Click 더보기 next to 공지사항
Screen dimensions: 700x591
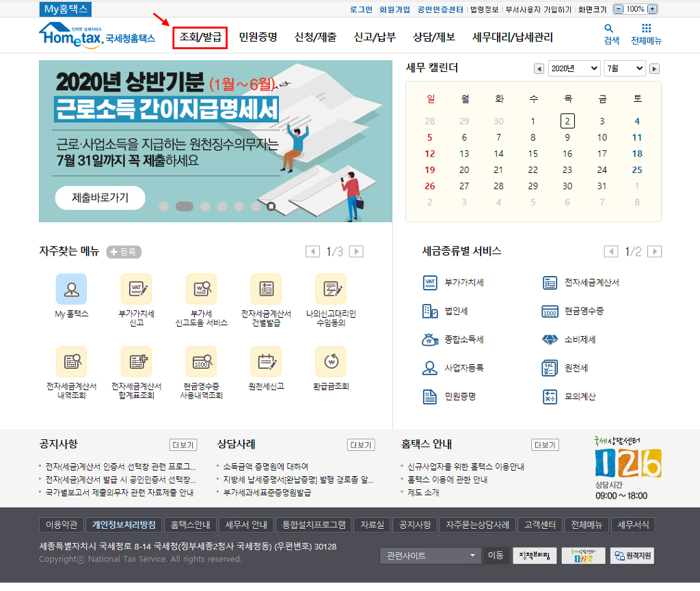pyautogui.click(x=183, y=445)
